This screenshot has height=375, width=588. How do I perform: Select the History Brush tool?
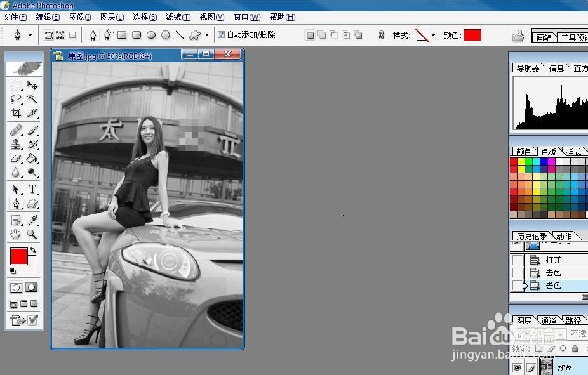(32, 144)
